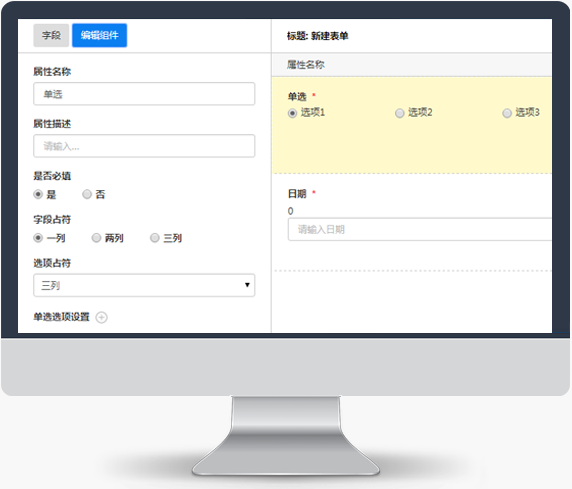Screen dimensions: 572x489
Task: Select the yellow 单选 component block
Action: (x=411, y=125)
